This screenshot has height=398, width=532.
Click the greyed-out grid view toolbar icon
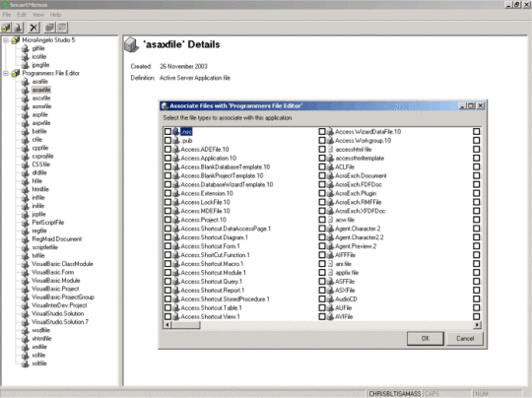click(x=62, y=28)
